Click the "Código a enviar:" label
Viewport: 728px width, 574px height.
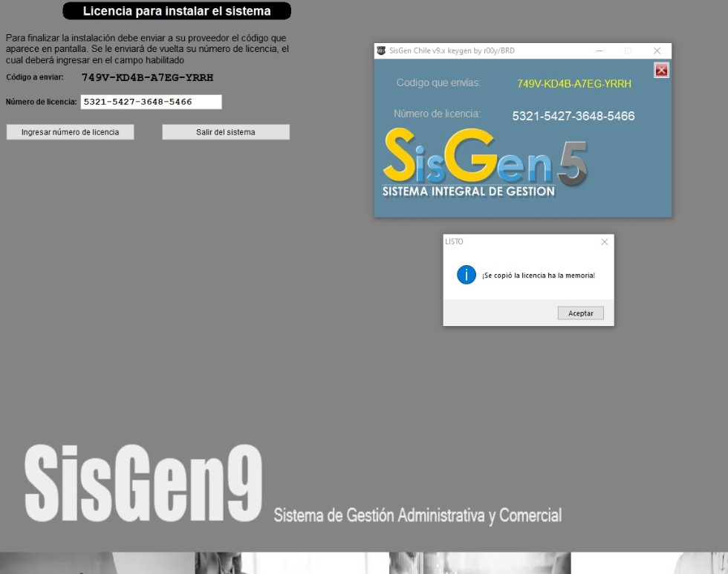coord(35,77)
